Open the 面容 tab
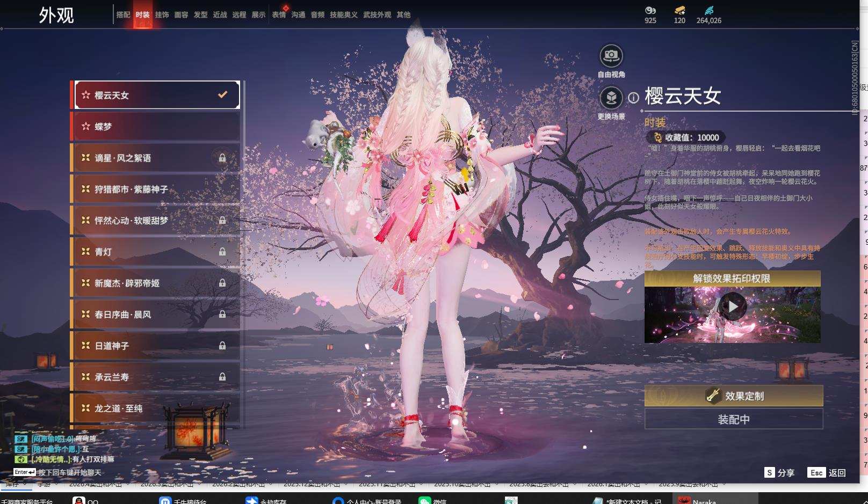The height and width of the screenshot is (504, 868). pyautogui.click(x=182, y=15)
